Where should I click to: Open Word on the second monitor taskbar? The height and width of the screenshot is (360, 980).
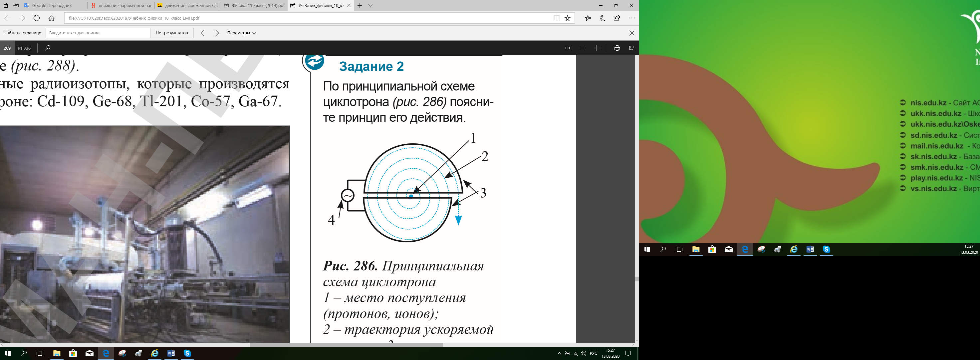click(x=810, y=250)
